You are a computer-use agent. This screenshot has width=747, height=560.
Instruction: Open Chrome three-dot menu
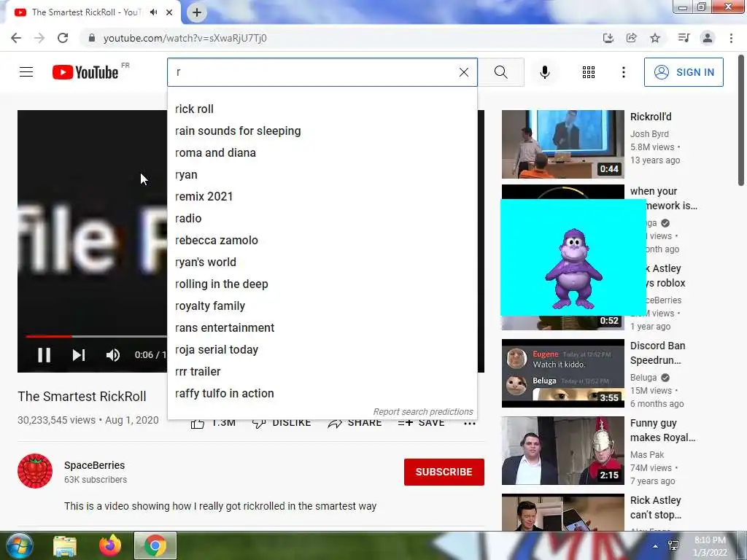(731, 38)
